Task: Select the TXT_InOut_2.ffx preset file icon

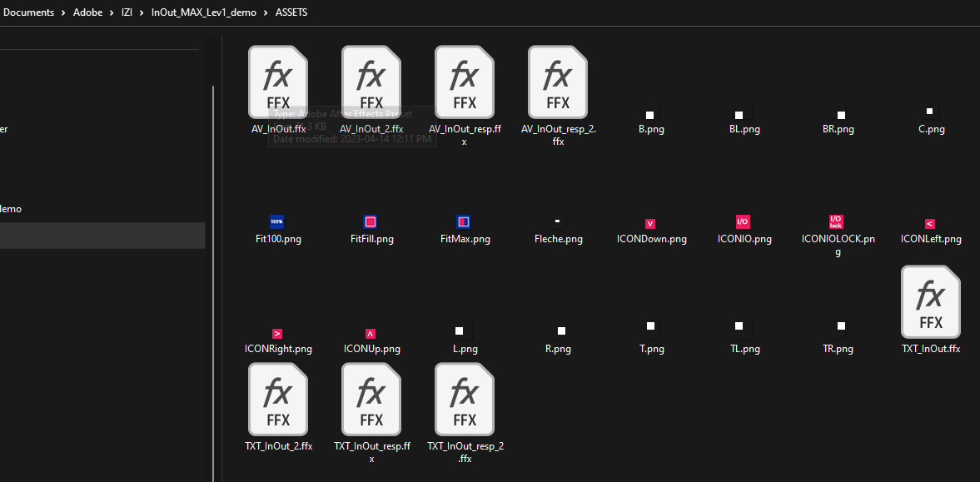Action: coord(278,400)
